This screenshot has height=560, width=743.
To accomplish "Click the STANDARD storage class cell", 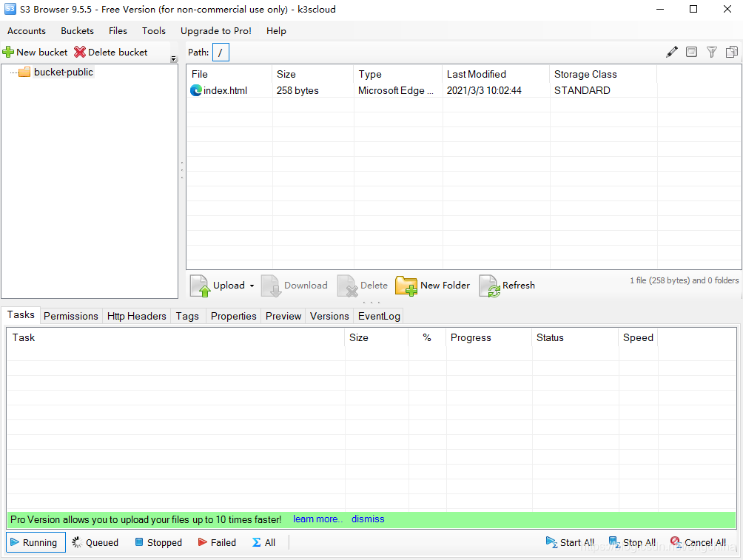I will pyautogui.click(x=582, y=90).
